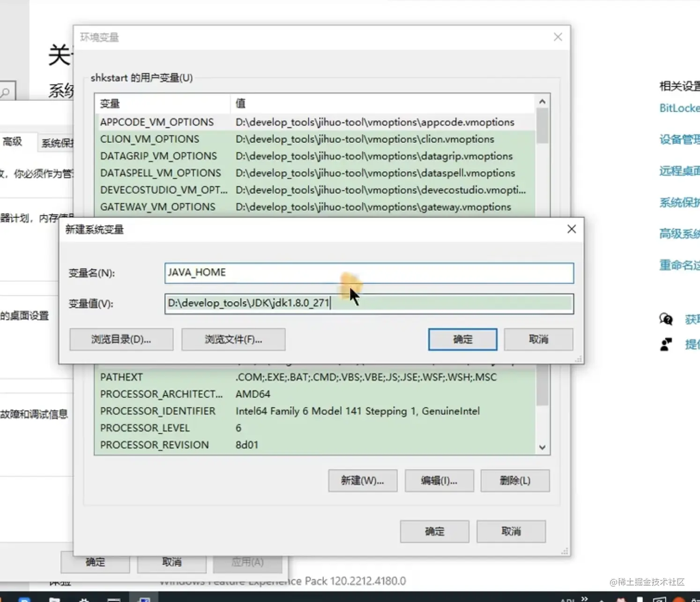Click the value AMD64
The image size is (700, 602).
point(253,394)
